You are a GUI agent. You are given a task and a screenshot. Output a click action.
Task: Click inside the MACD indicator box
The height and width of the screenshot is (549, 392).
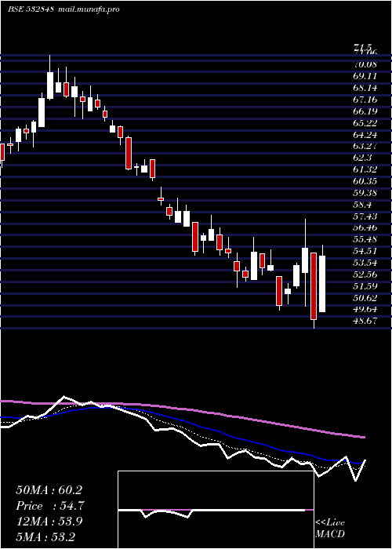[x=216, y=510]
